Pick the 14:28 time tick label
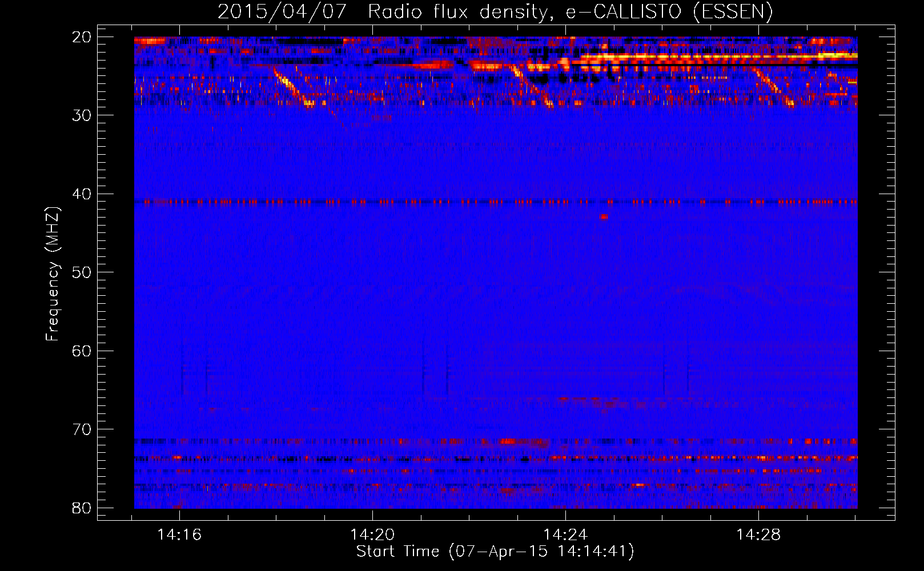Image resolution: width=924 pixels, height=571 pixels. click(x=758, y=535)
